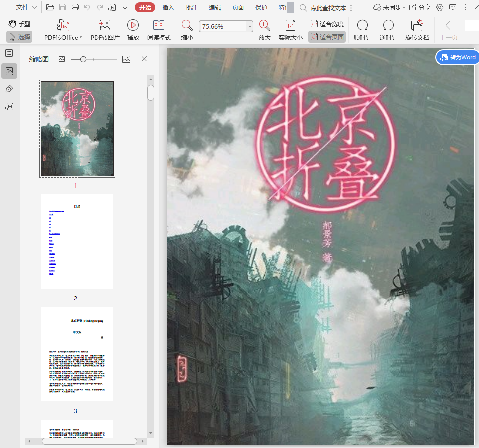
Task: Open the bookmarks outline sidebar icon
Action: [9, 53]
